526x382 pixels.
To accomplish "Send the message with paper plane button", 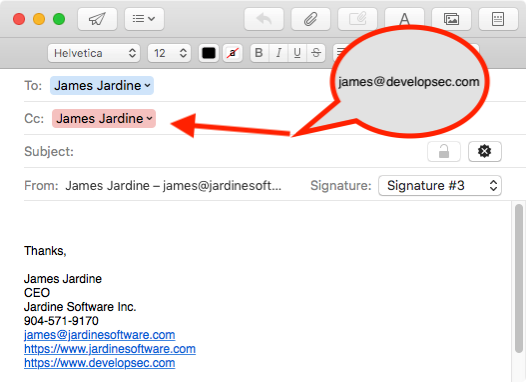I will (97, 19).
